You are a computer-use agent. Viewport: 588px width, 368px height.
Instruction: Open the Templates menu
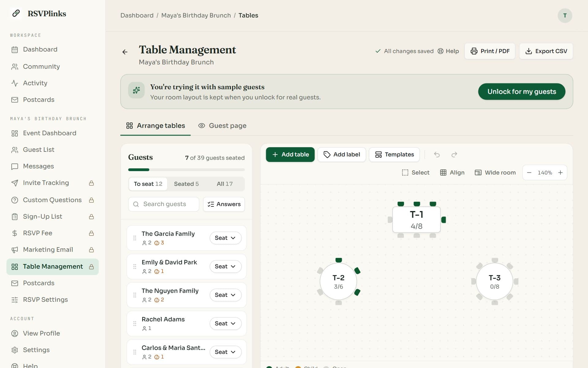coord(394,155)
